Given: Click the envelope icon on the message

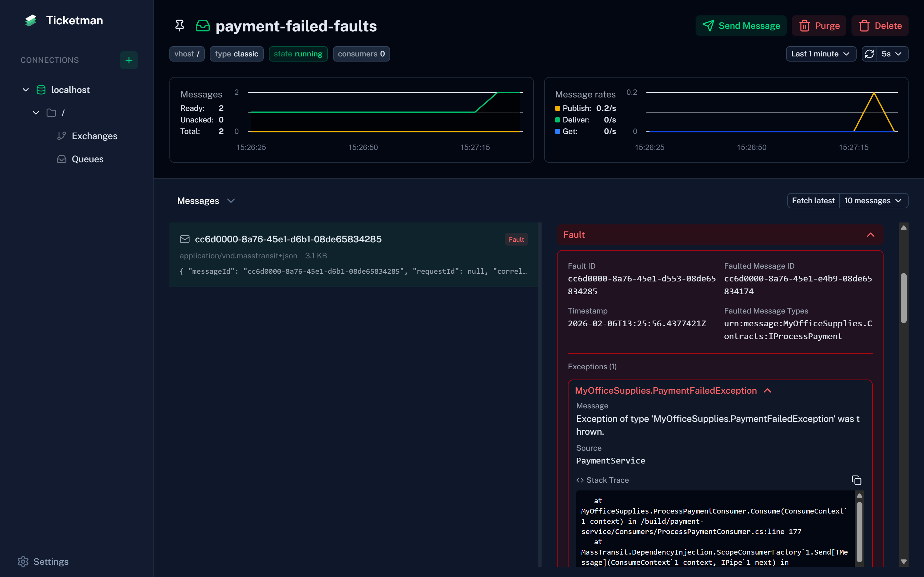Looking at the screenshot, I should pyautogui.click(x=185, y=239).
